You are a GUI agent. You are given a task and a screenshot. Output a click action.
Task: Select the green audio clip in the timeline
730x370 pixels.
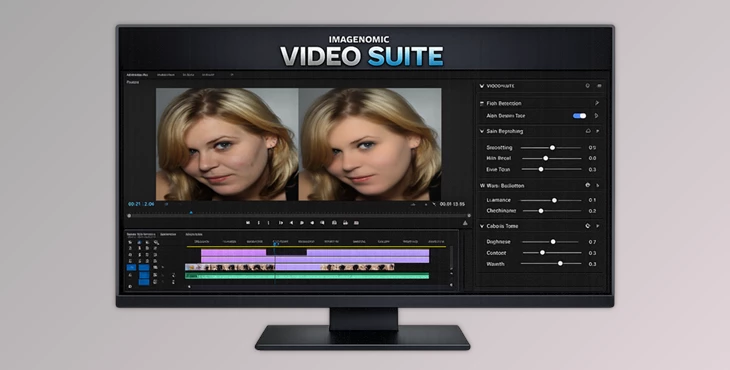[307, 276]
